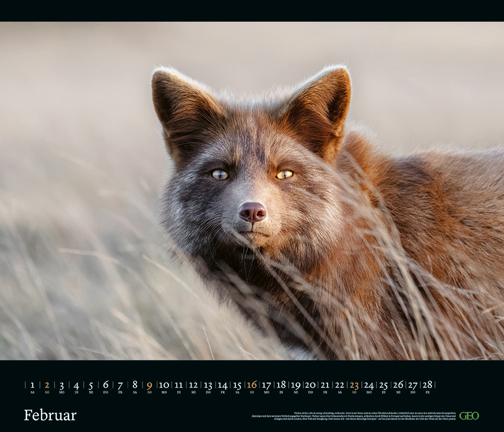Select date 10 in the day strip
504x432 pixels.
[164, 385]
